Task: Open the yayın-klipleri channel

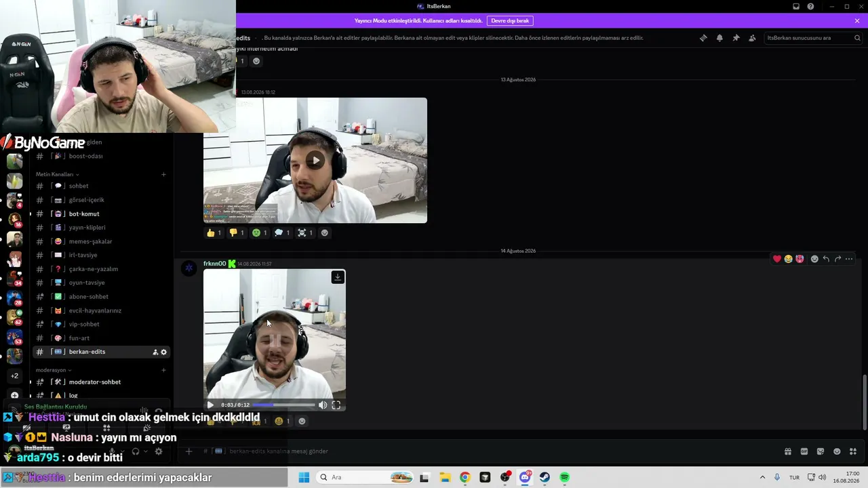Action: pos(100,228)
